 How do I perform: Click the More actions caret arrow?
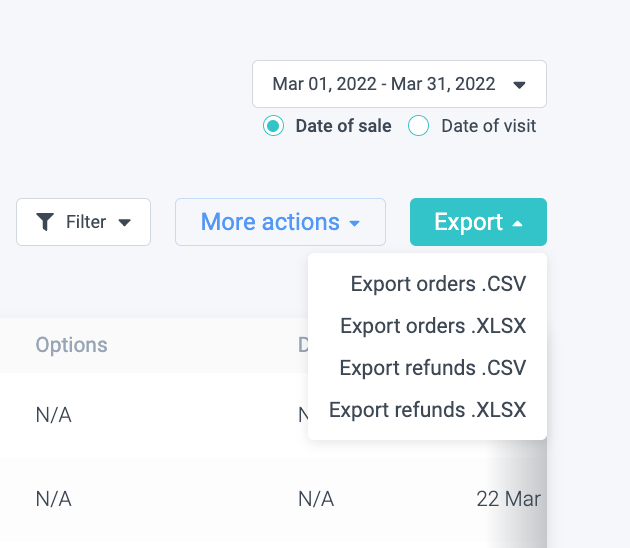(354, 223)
